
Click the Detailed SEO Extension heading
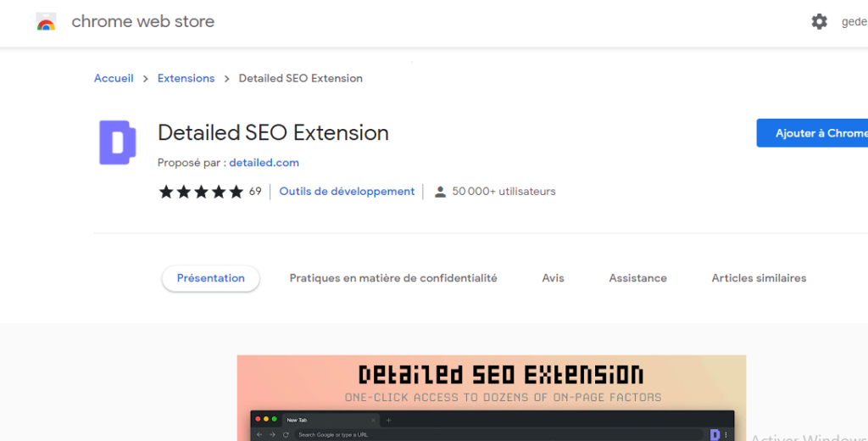[273, 133]
